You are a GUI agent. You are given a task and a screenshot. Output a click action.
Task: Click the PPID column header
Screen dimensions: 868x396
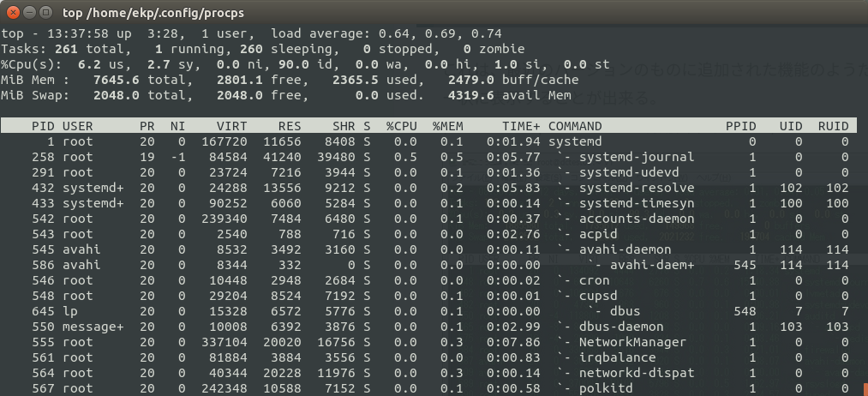coord(740,126)
